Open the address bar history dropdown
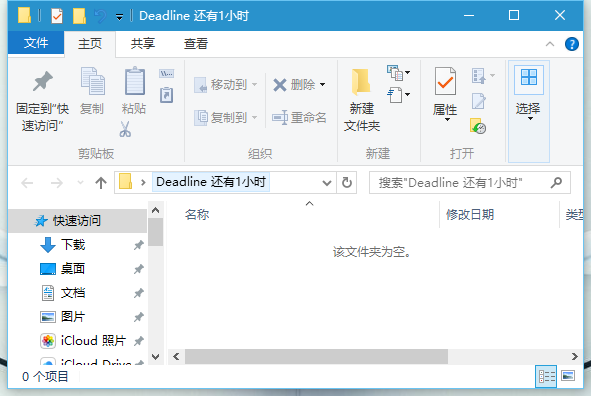Viewport: 591px width, 396px height. (326, 183)
